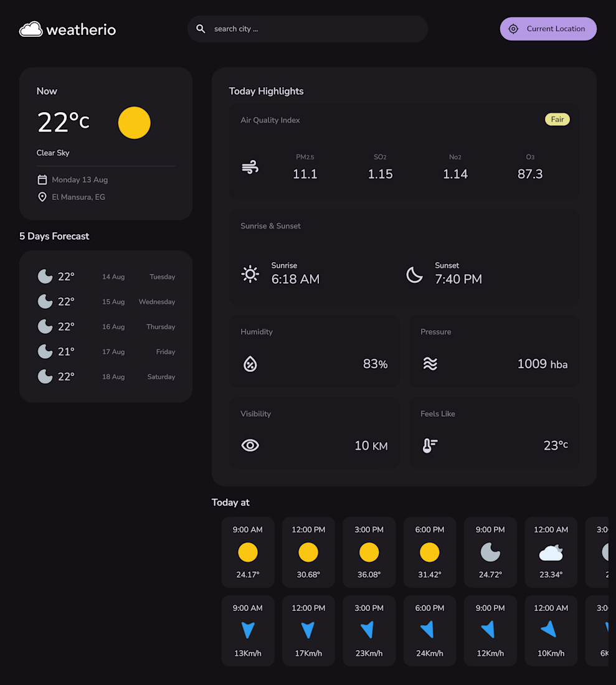
Task: Click the 18 Aug date in forecast
Action: click(113, 377)
